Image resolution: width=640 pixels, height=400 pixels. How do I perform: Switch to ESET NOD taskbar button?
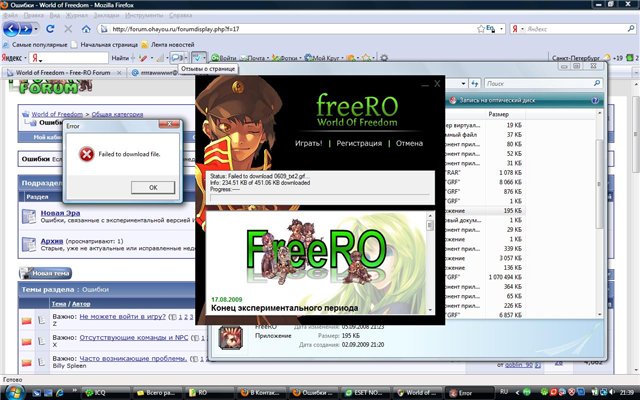pos(365,393)
